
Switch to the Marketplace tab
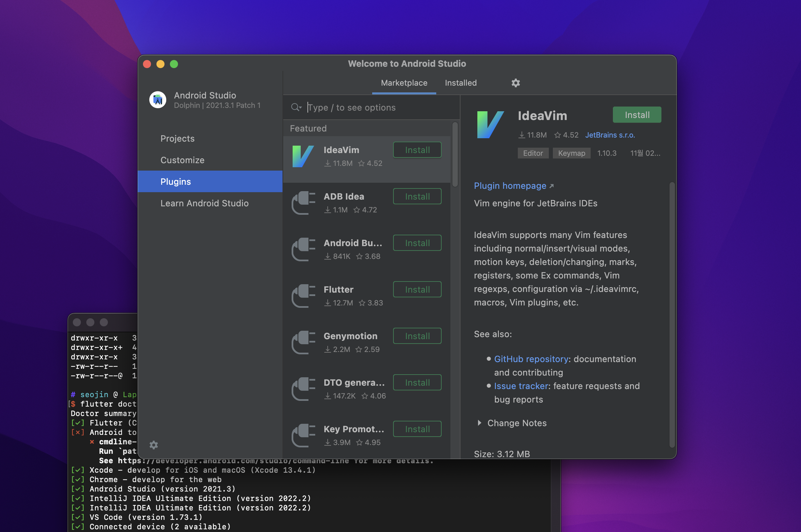(x=404, y=83)
